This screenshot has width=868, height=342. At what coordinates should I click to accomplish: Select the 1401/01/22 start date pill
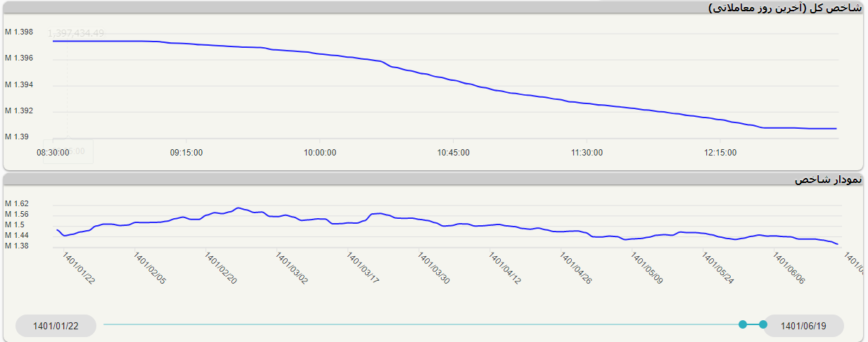coord(56,326)
